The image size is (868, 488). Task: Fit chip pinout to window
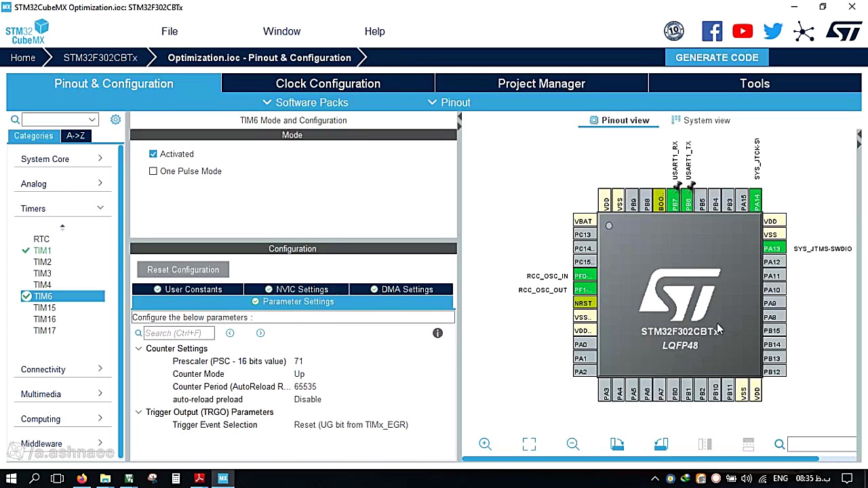[529, 444]
